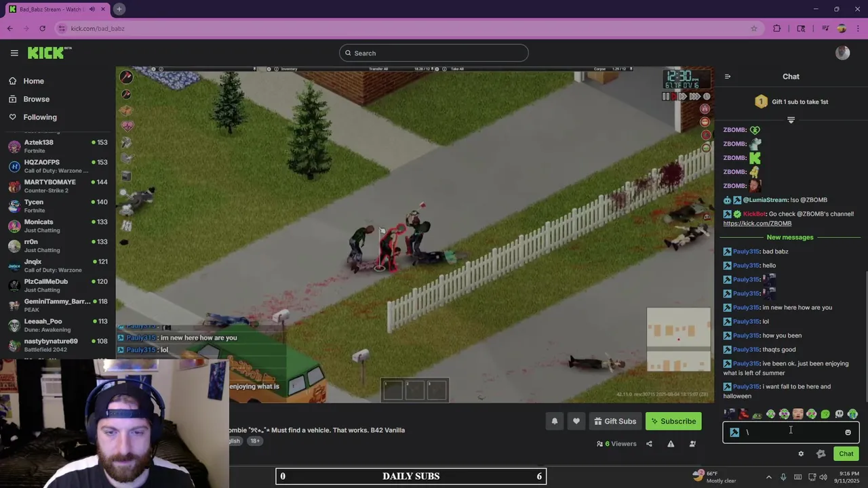
Task: Click the star badge icon beside Chat button
Action: coord(821,454)
